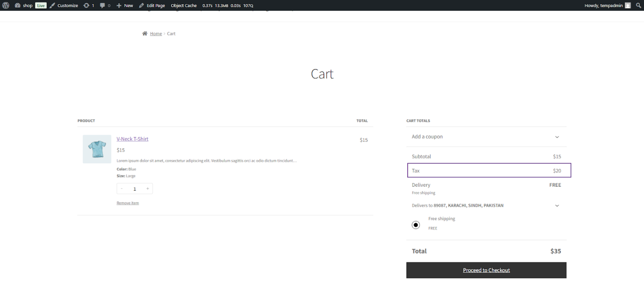Open the updates icon in the admin bar
The width and height of the screenshot is (644, 301).
[x=86, y=5]
